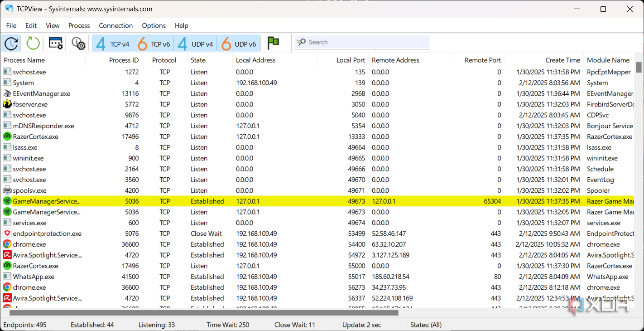Screen dimensions: 644x331
Task: Toggle the UDP v6 filter
Action: pyautogui.click(x=239, y=44)
